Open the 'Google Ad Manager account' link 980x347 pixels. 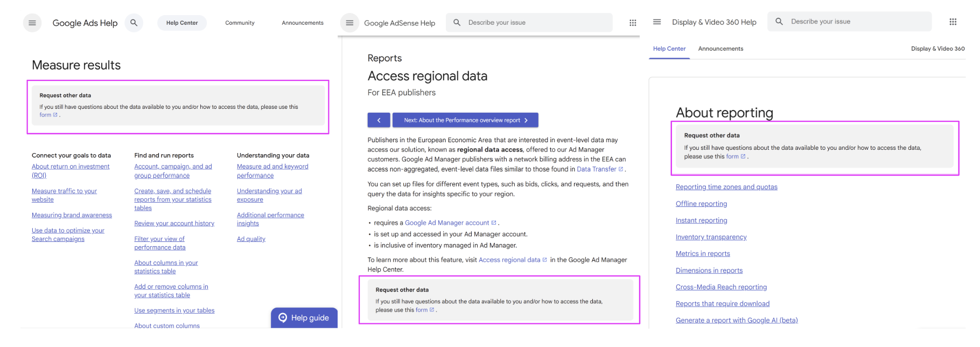(x=450, y=223)
